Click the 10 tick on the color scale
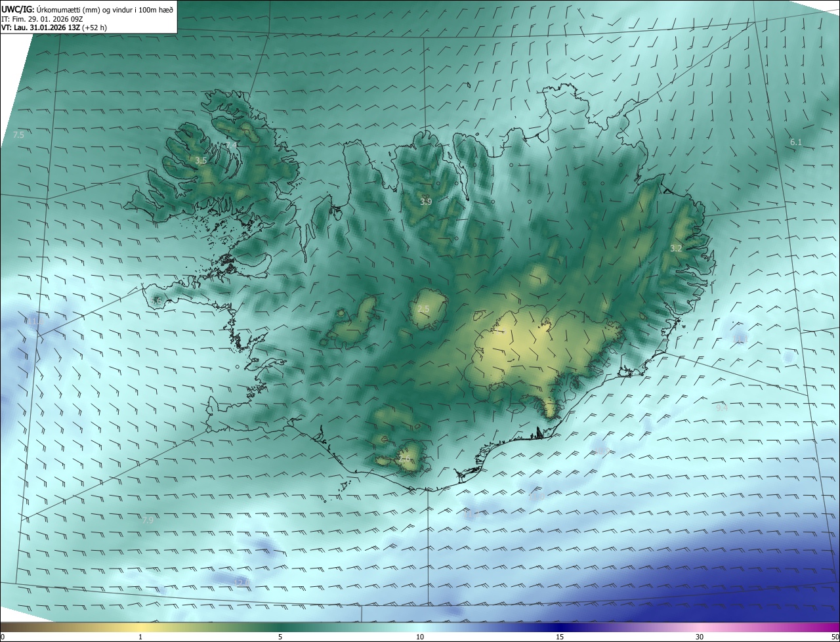This screenshot has width=840, height=642. click(420, 637)
